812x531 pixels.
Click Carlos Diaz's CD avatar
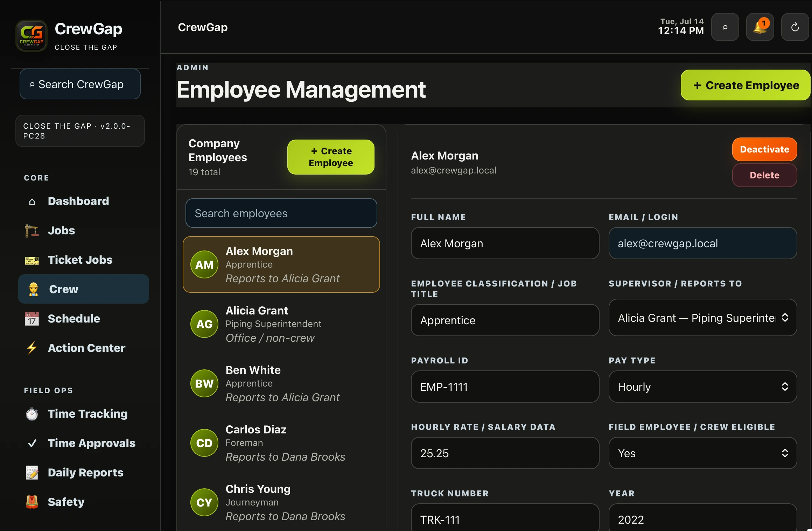point(204,443)
